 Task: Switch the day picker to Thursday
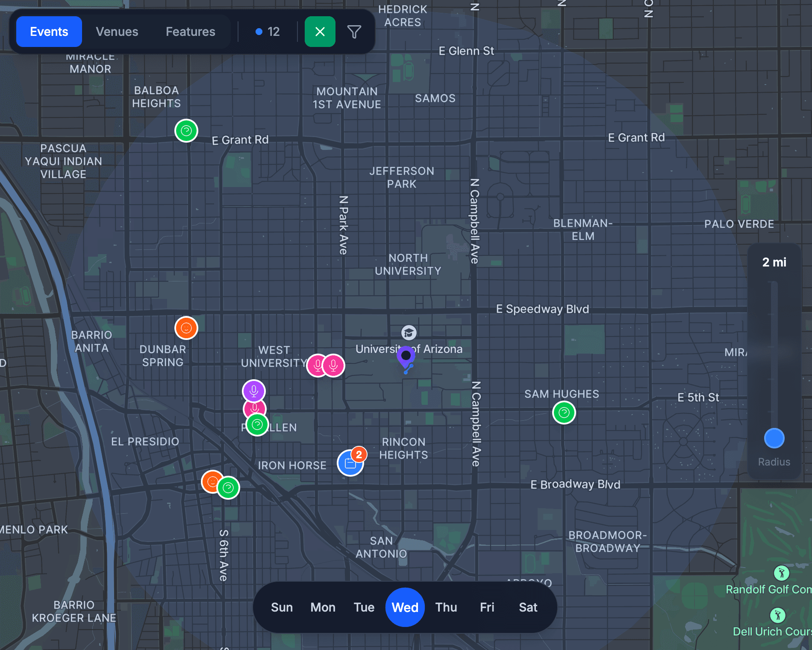coord(446,607)
